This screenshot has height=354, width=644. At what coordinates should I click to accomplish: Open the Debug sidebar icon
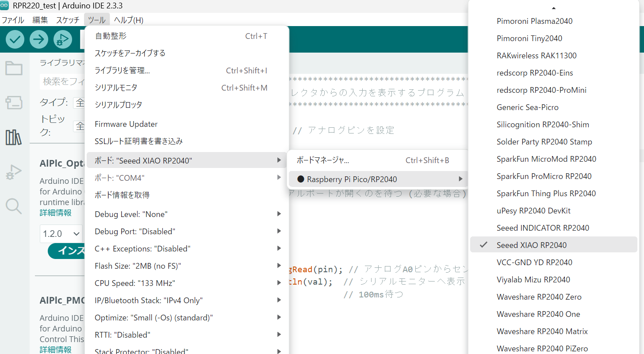click(14, 172)
